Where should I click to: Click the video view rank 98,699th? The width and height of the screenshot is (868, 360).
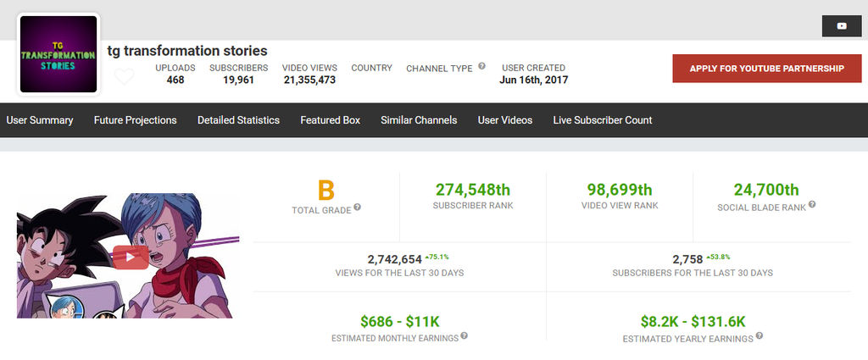tap(620, 190)
